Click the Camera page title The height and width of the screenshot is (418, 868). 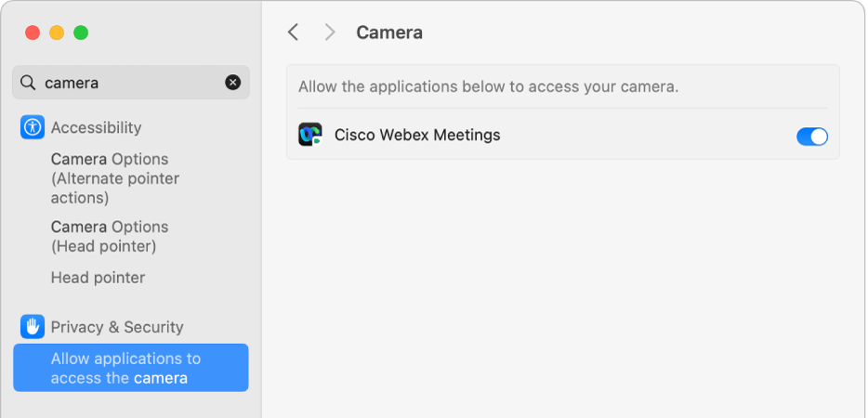point(389,33)
